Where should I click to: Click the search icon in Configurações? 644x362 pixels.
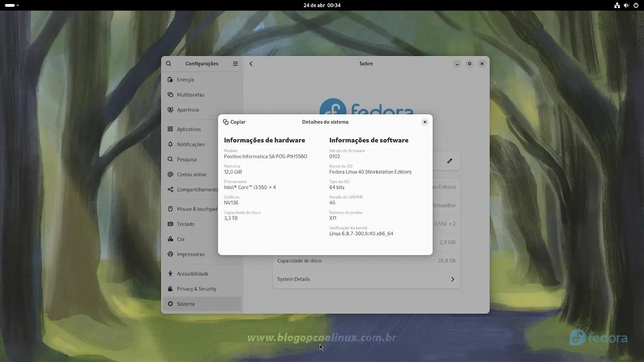(169, 64)
